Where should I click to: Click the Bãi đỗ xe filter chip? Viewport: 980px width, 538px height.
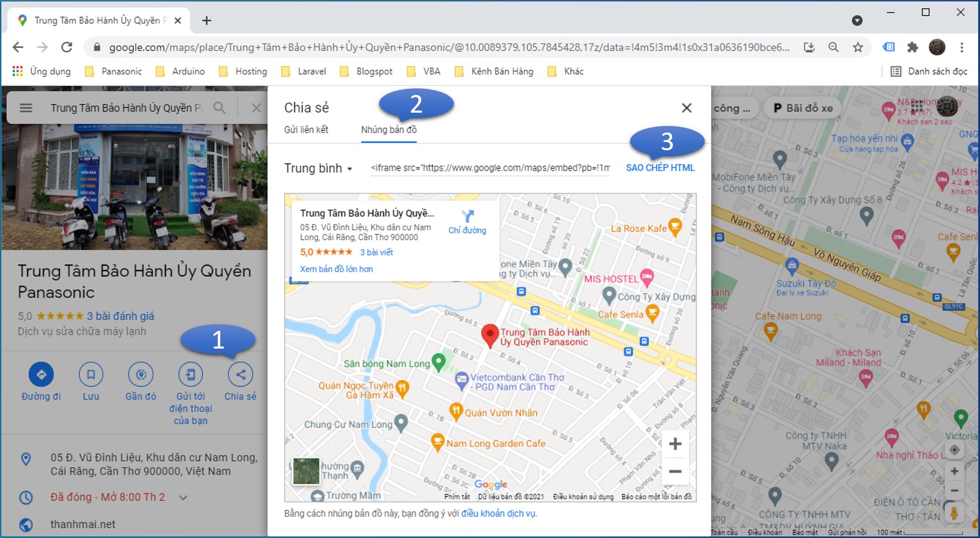pyautogui.click(x=803, y=108)
